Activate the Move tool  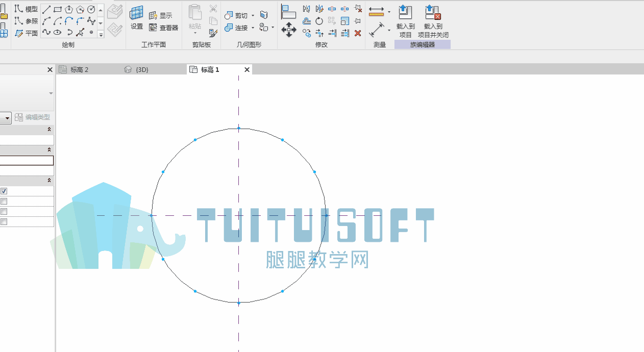[x=289, y=30]
